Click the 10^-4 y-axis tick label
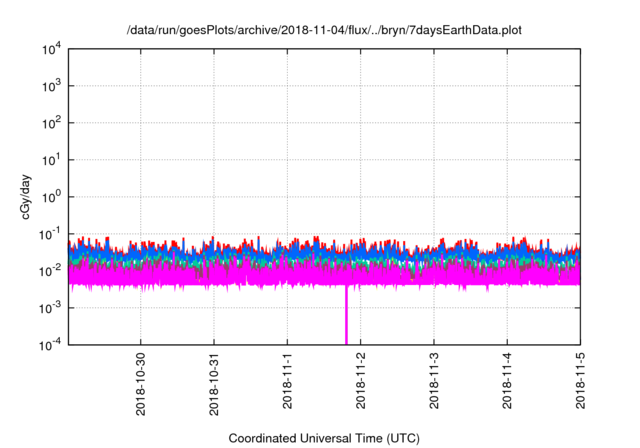Screen dimensions: 640x448 pos(50,345)
